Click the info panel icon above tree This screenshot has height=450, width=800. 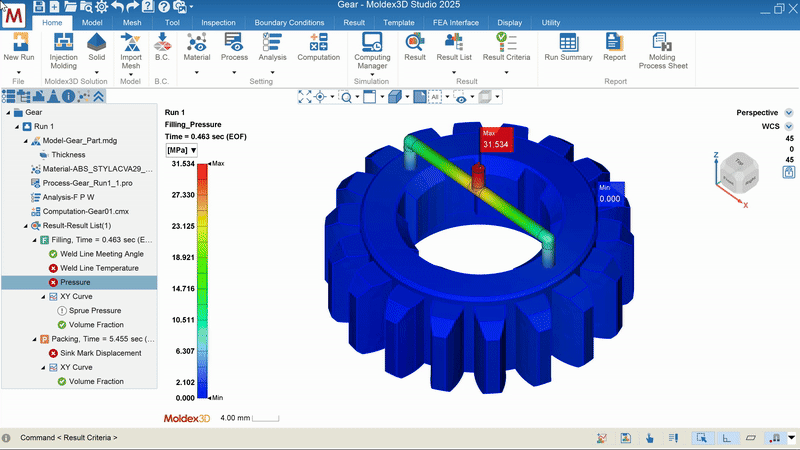(69, 96)
